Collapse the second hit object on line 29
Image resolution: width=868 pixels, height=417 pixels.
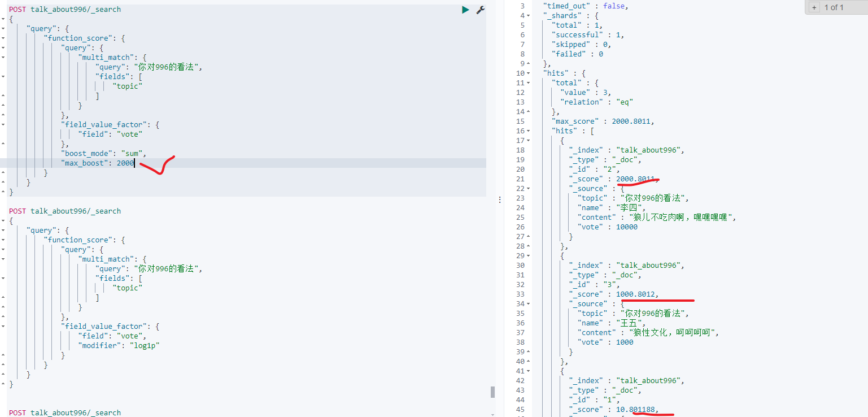coord(529,256)
